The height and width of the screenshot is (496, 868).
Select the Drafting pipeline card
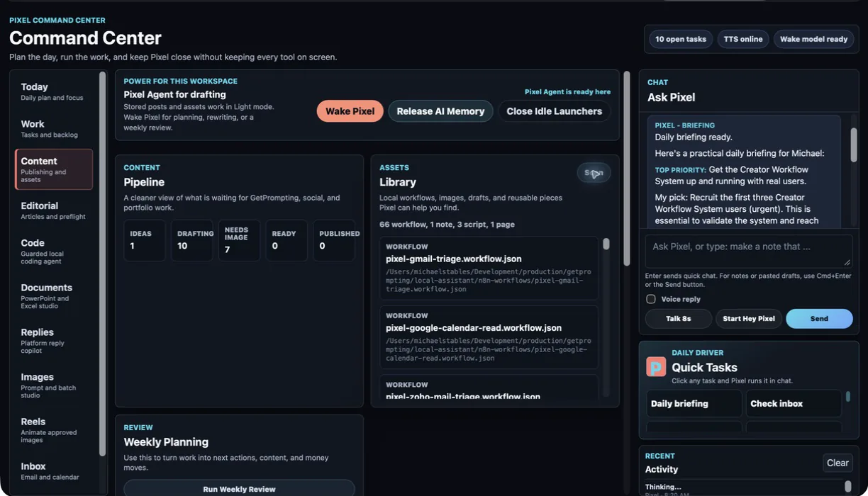pos(191,240)
